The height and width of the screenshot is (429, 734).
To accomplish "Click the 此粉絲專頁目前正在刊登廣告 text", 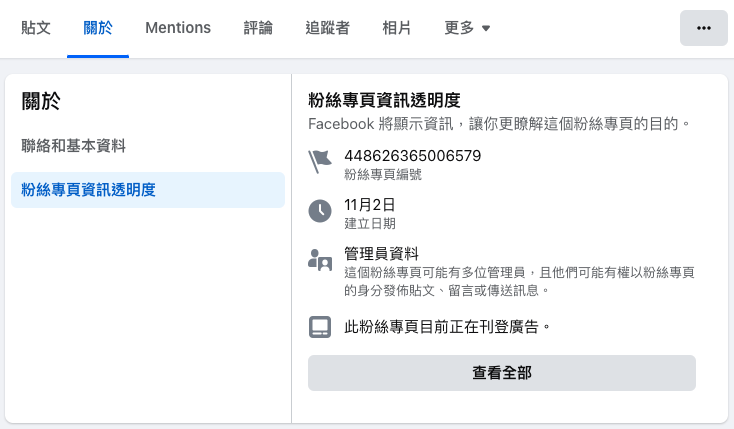I will [x=447, y=326].
